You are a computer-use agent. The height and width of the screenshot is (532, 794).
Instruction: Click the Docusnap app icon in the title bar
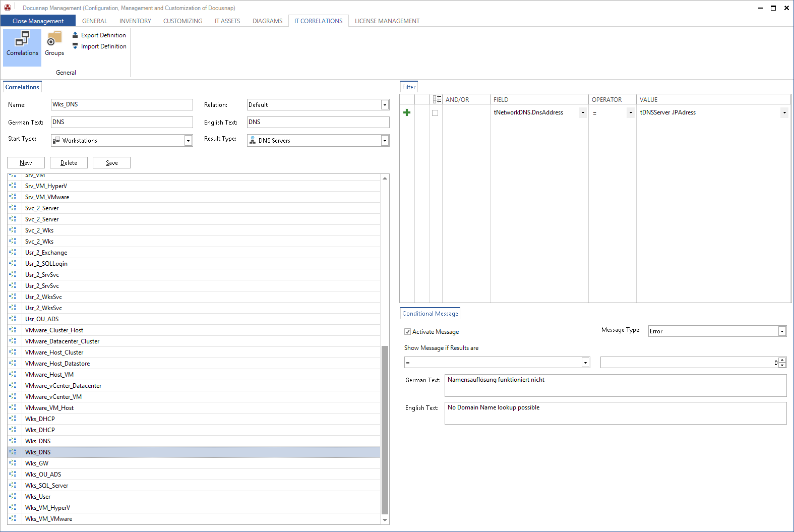point(8,8)
